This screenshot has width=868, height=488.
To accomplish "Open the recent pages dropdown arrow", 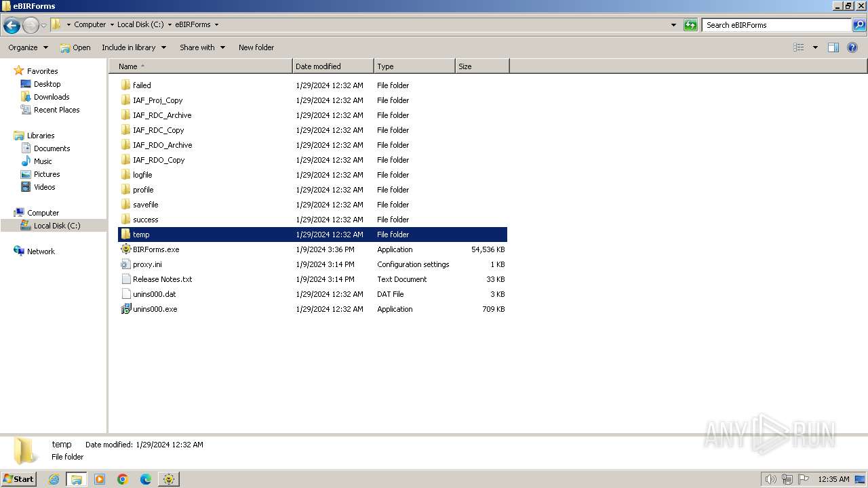I will [43, 25].
